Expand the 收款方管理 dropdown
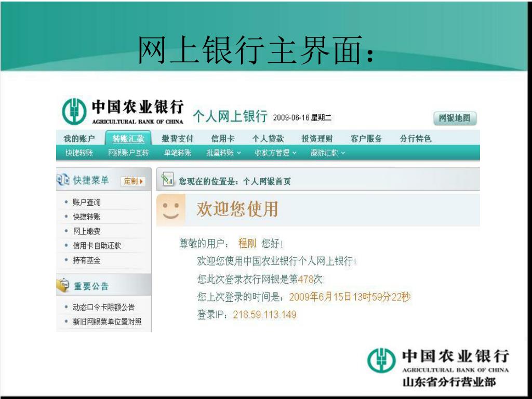 pos(275,153)
